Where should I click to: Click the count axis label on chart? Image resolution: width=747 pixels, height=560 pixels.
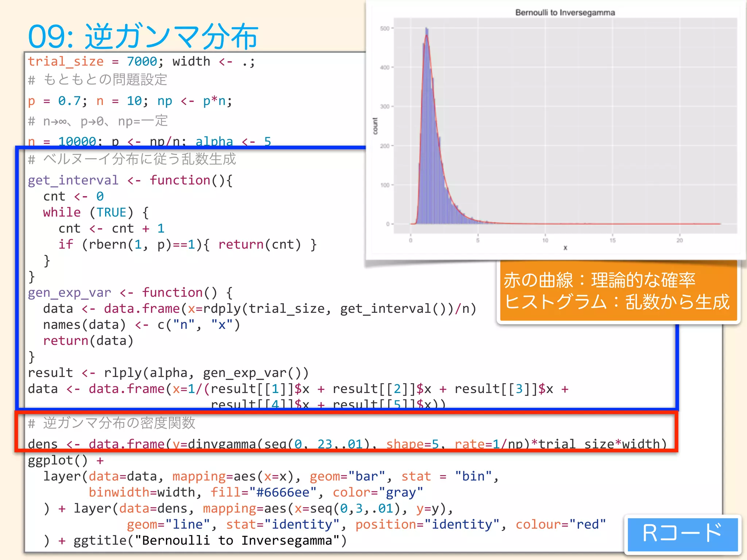coord(375,126)
